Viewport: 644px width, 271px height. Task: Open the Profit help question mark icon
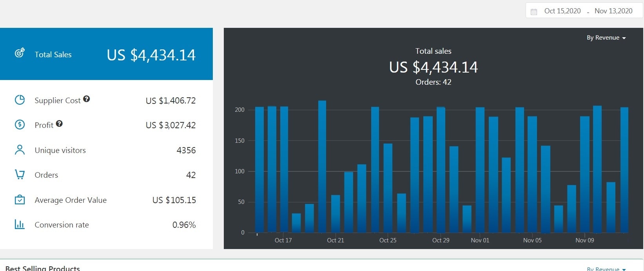coord(59,124)
